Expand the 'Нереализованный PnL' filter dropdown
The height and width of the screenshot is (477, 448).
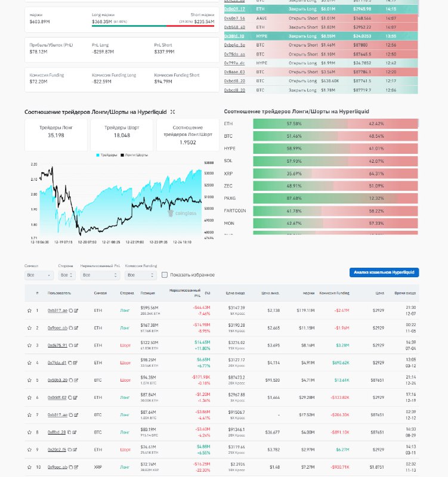point(99,275)
